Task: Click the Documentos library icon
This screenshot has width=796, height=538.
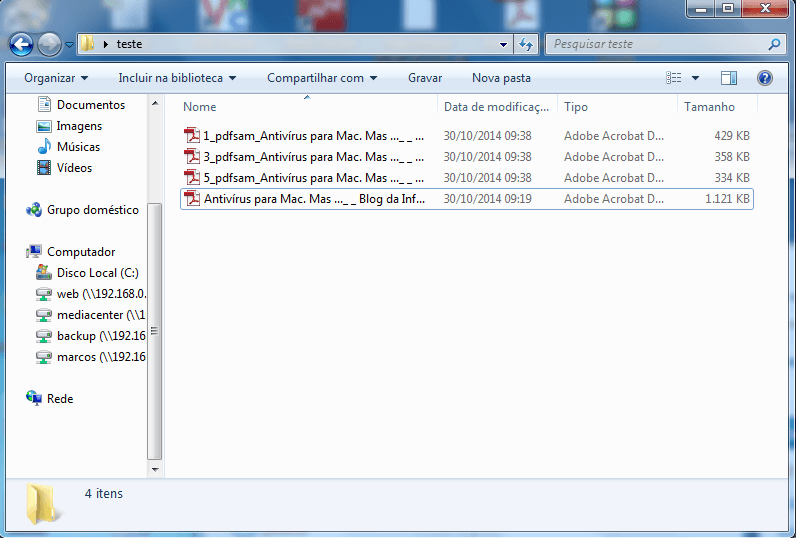Action: [x=44, y=105]
